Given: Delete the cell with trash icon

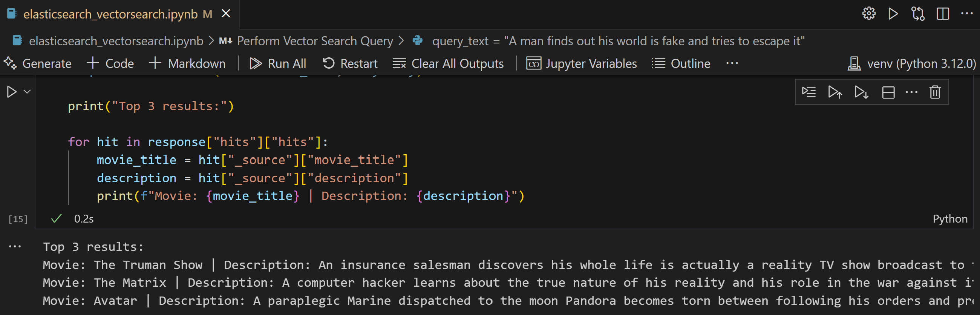Looking at the screenshot, I should pos(935,92).
